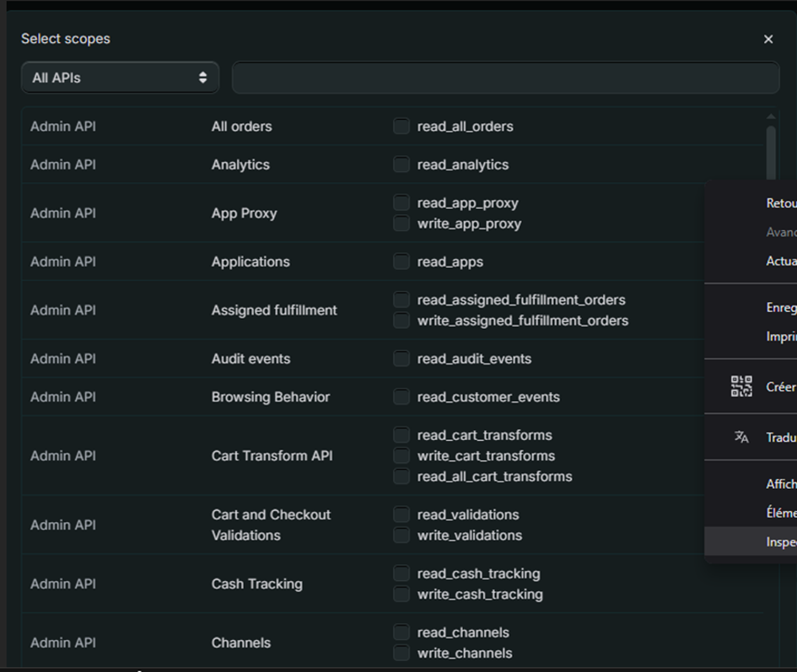Enable write_assigned_fulfillment_orders scope
The image size is (797, 672).
tap(401, 320)
